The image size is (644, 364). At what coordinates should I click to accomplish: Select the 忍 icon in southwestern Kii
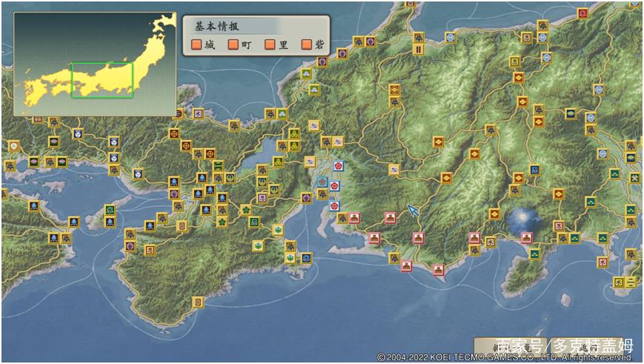150,250
